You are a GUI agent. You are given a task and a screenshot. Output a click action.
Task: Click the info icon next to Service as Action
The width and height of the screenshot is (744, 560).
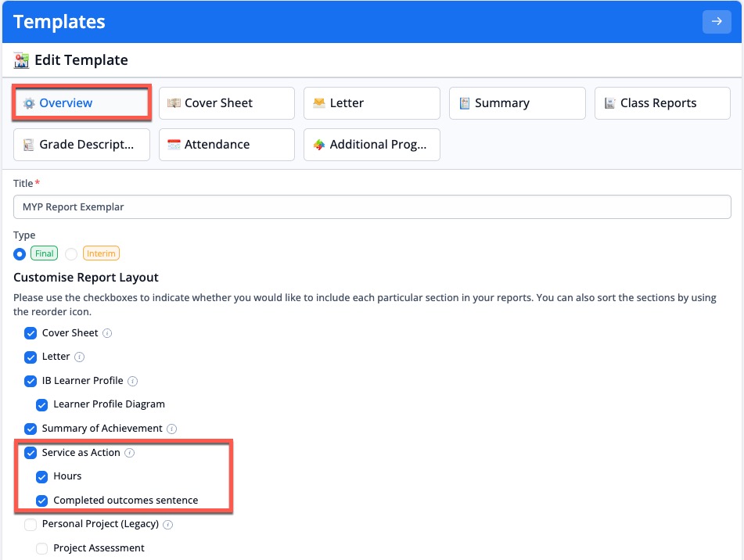pos(130,453)
